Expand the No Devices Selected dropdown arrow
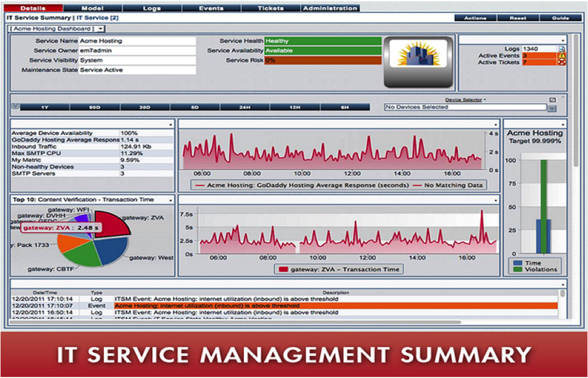 (552, 109)
